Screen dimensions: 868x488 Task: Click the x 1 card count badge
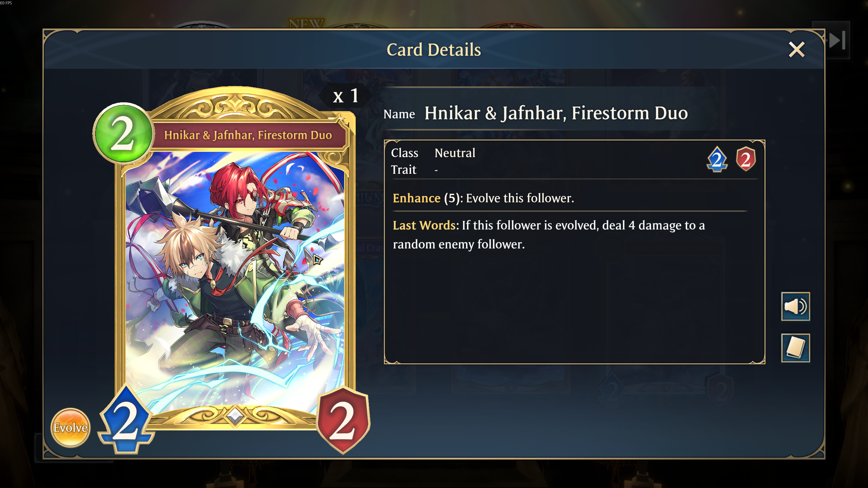[x=345, y=96]
